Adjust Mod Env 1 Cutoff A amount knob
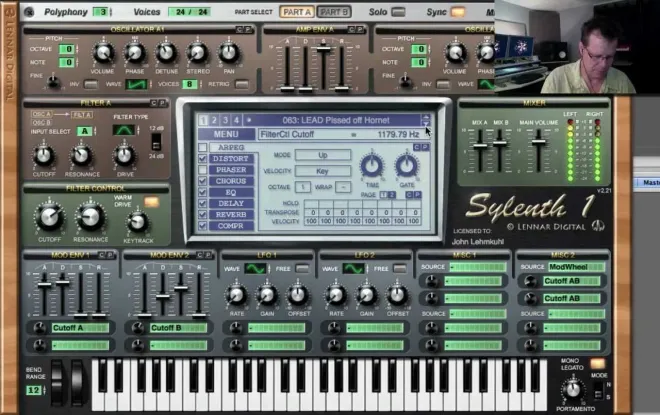 (39, 328)
